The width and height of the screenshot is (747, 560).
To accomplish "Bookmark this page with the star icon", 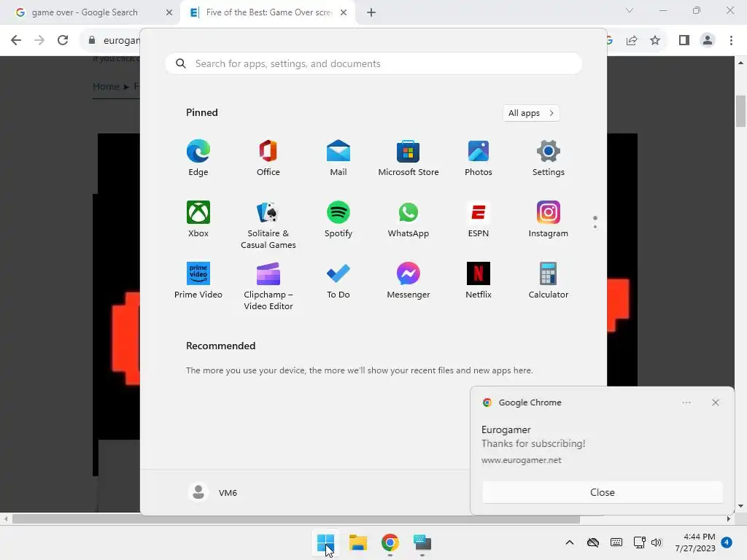I will [x=655, y=41].
